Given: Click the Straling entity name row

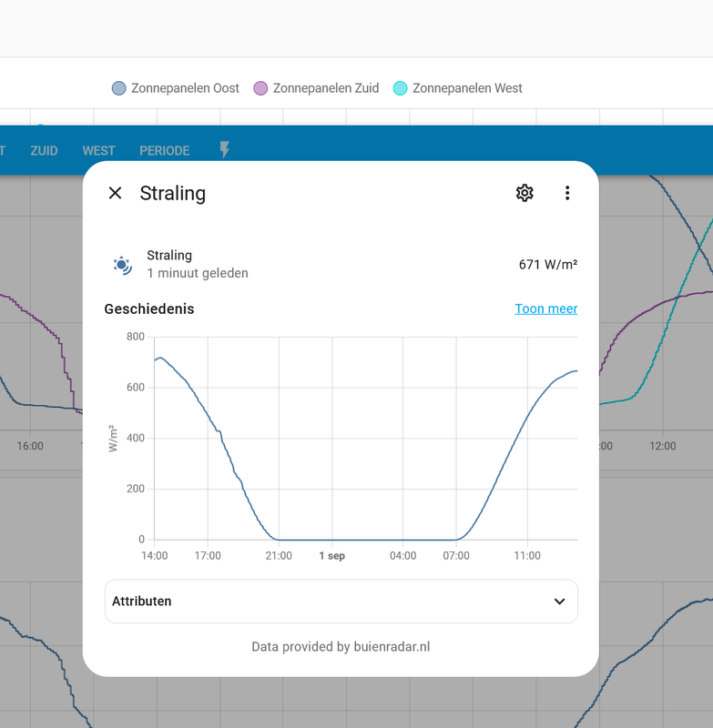Looking at the screenshot, I should click(x=341, y=265).
